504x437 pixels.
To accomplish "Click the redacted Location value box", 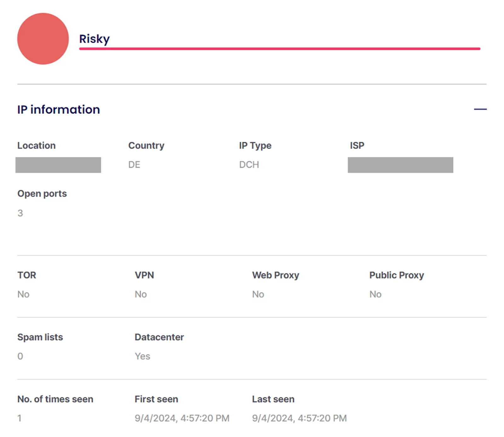I will (58, 165).
